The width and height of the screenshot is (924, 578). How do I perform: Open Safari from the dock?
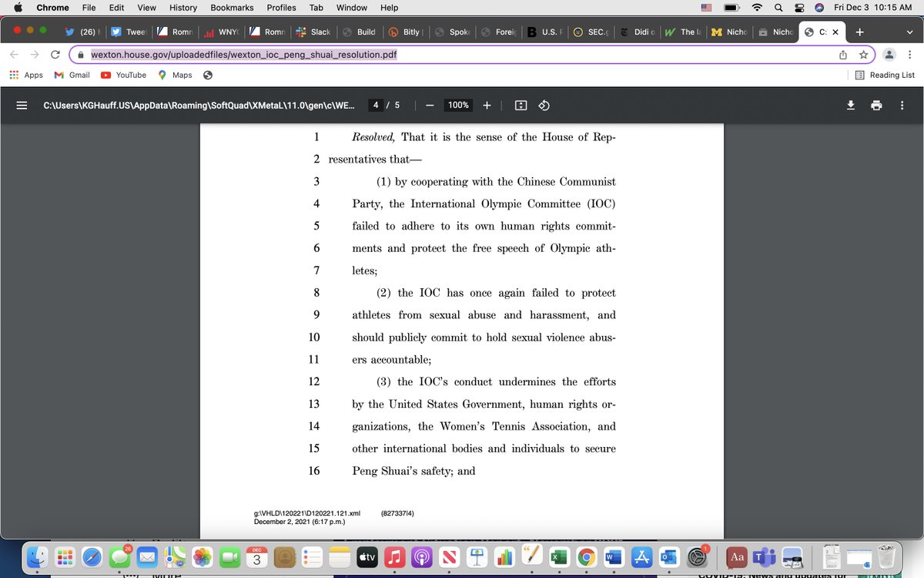pos(93,557)
